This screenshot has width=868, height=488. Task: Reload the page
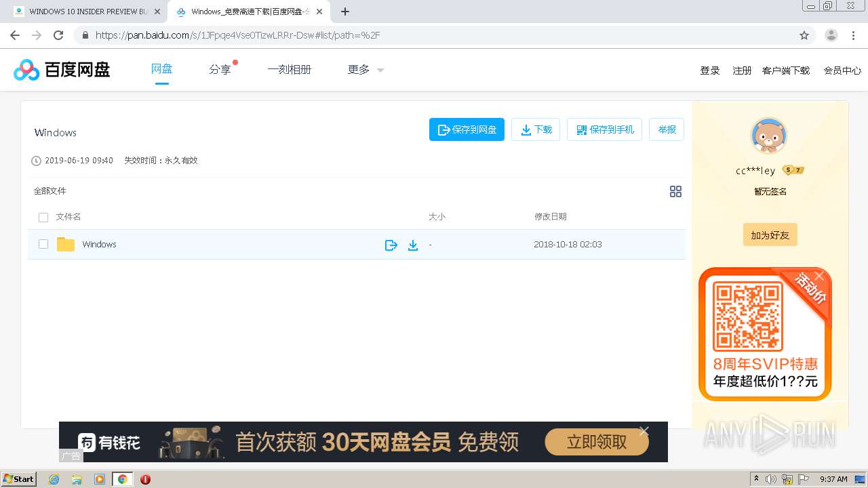coord(58,35)
